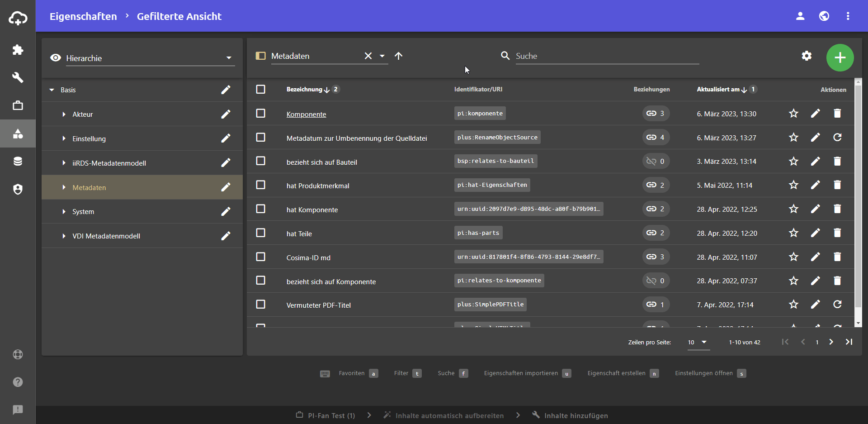
Task: Open rows per page dropdown
Action: pos(698,342)
